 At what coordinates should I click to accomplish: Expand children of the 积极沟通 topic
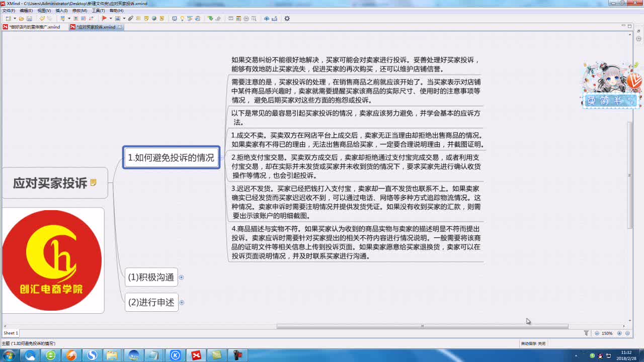pyautogui.click(x=182, y=277)
